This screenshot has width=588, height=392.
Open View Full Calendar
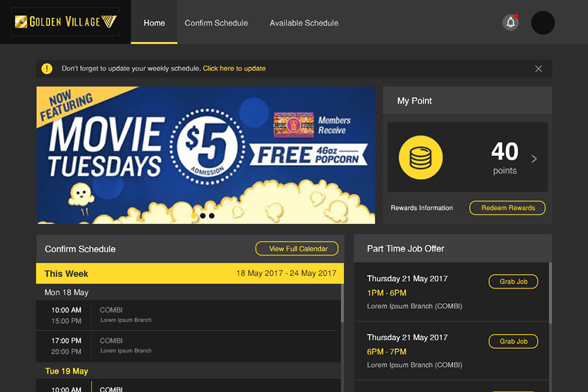pos(298,249)
